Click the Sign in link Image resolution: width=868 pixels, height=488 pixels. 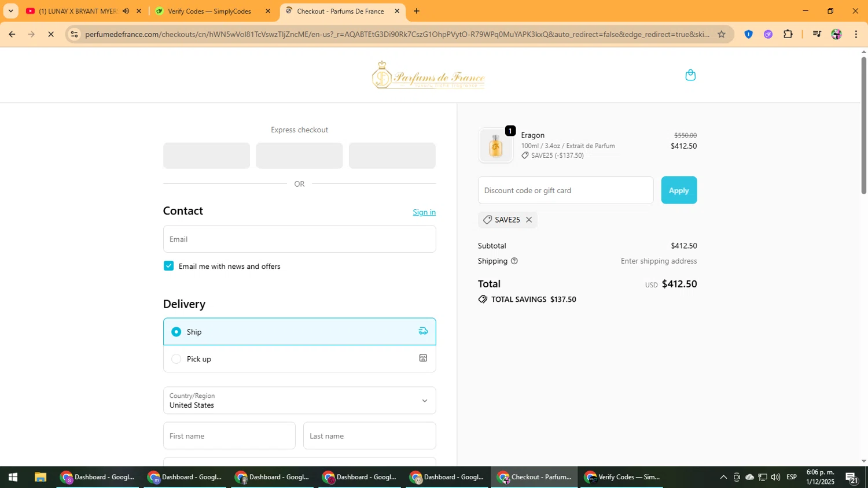point(424,212)
